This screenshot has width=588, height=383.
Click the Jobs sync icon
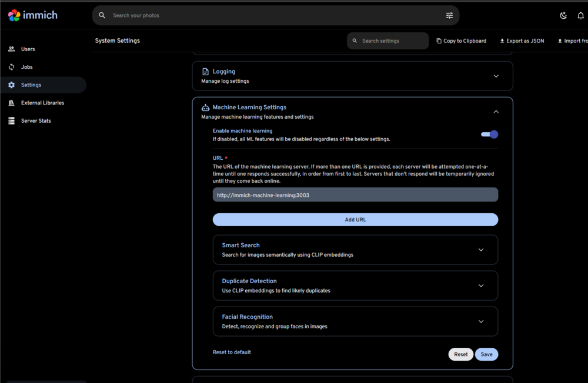tap(12, 67)
